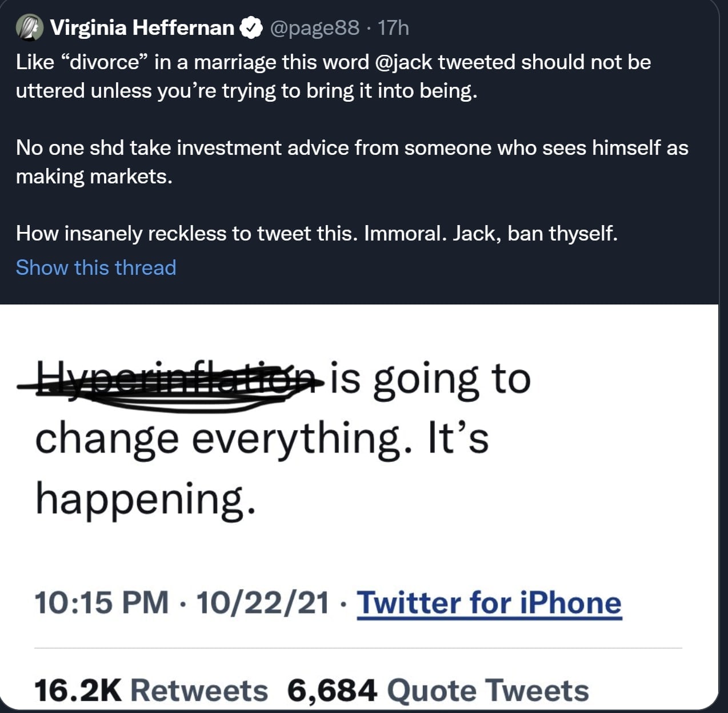The height and width of the screenshot is (713, 728).
Task: Click the Twitter for iPhone link
Action: [489, 603]
